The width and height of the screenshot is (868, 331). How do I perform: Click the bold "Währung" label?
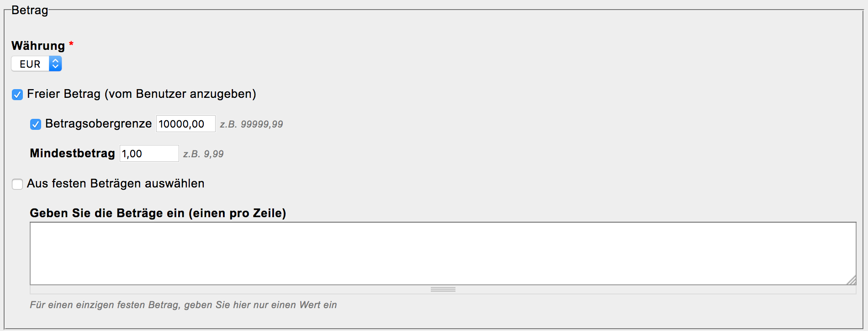coord(38,46)
